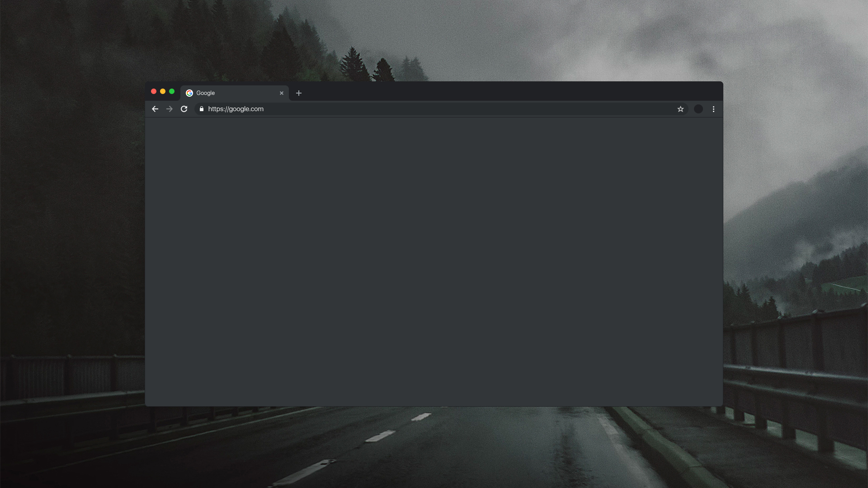
Task: Focus the address bar's empty area
Action: pos(452,109)
